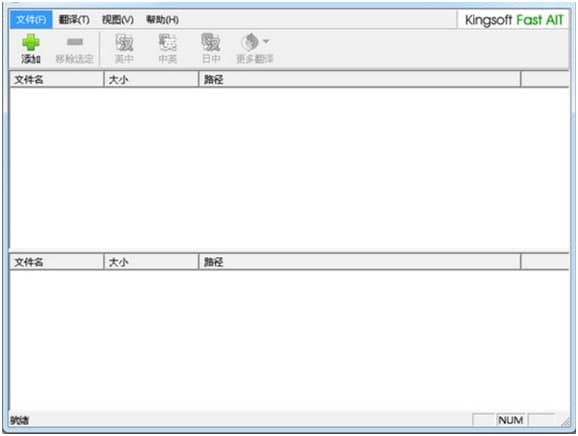Open the 帮助(H) menu

(x=162, y=20)
